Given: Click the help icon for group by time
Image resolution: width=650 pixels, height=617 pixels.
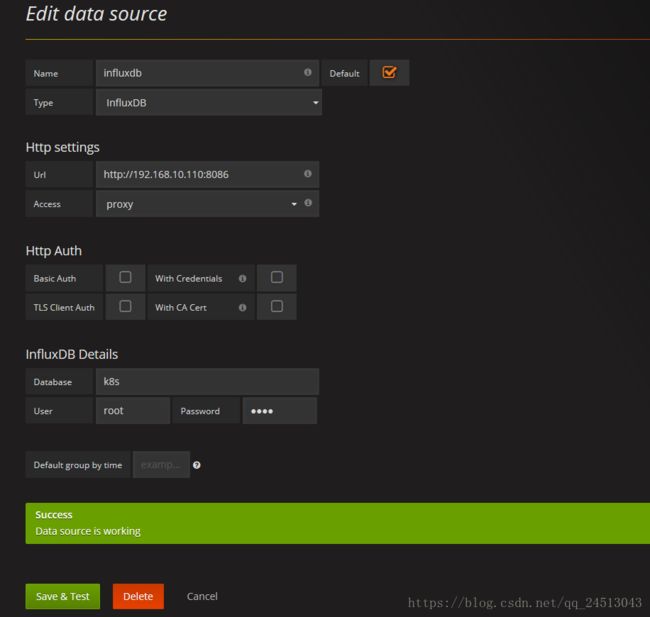Looking at the screenshot, I should click(x=197, y=465).
